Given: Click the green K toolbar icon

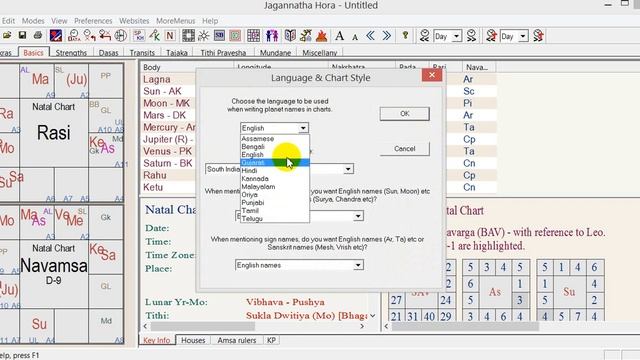Looking at the screenshot, I should pyautogui.click(x=155, y=36).
